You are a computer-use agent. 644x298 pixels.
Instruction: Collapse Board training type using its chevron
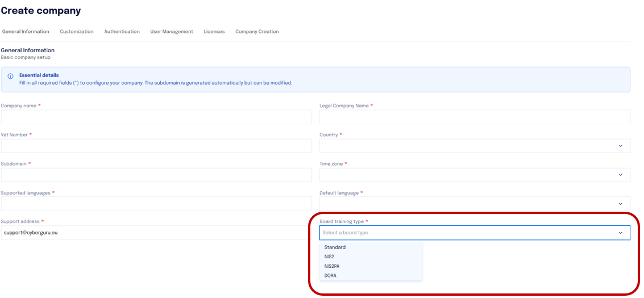pos(620,233)
